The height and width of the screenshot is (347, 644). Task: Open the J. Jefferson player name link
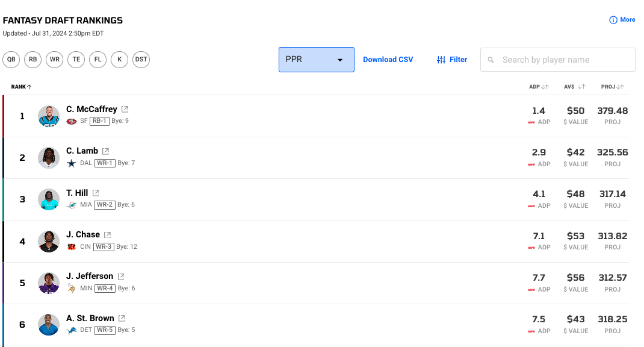pos(90,276)
